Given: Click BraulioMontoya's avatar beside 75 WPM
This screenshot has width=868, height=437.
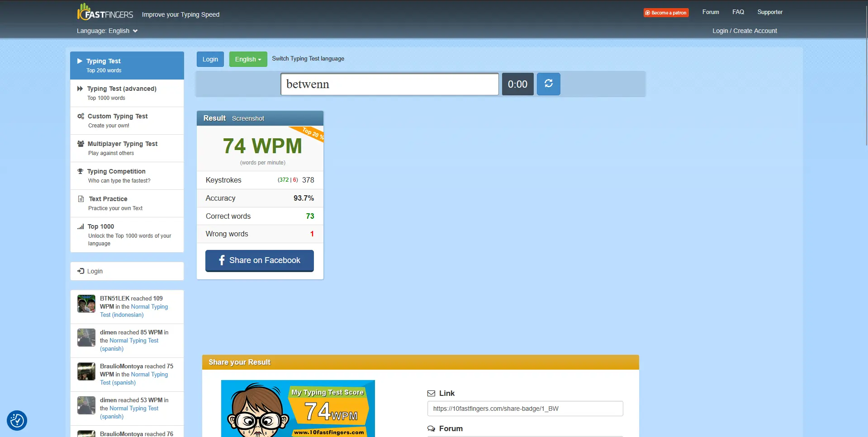Looking at the screenshot, I should coord(86,371).
